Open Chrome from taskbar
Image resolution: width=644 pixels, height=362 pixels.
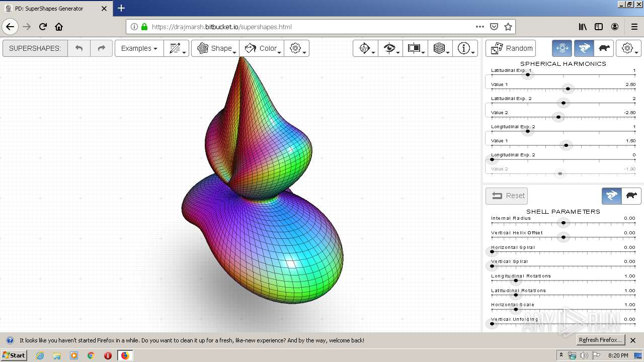click(91, 355)
